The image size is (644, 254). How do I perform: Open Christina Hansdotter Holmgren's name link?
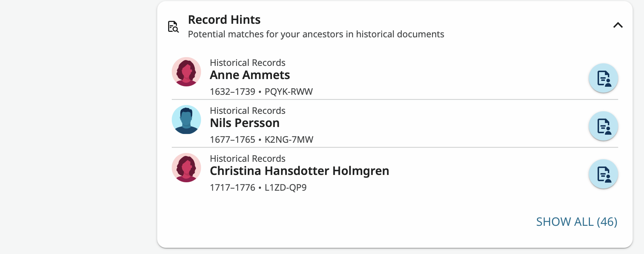[299, 171]
